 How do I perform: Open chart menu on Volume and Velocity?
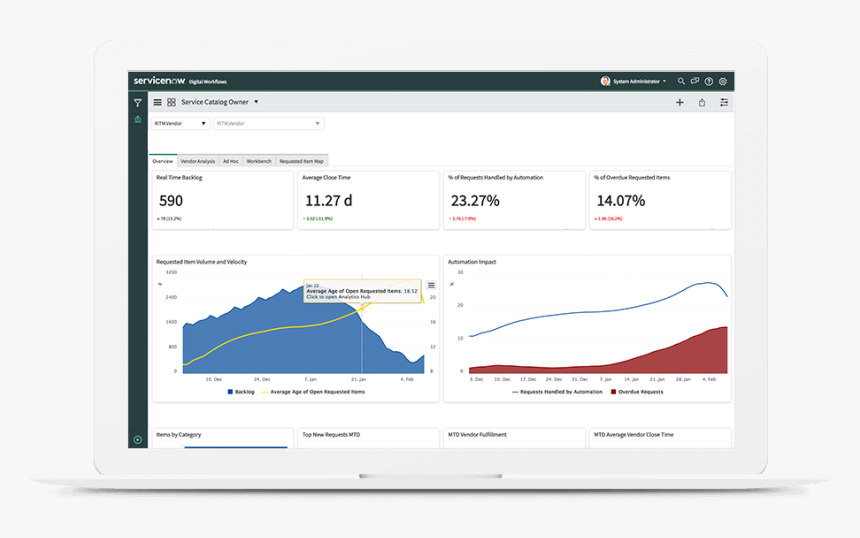tap(431, 285)
